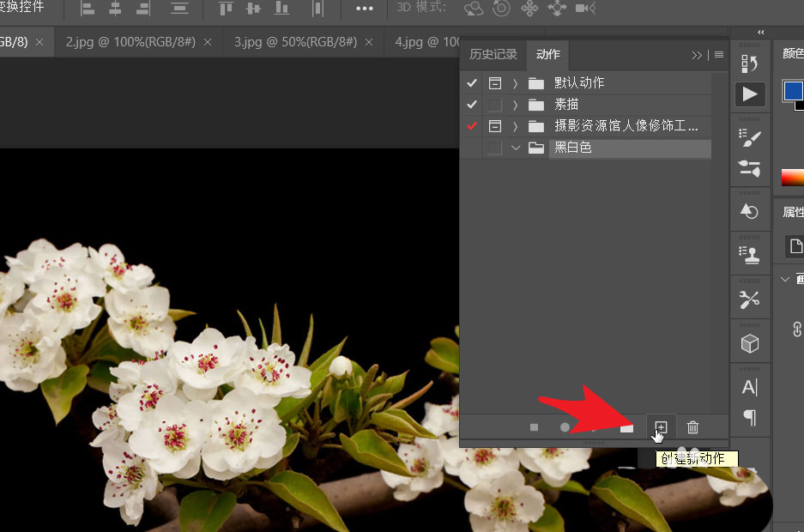Toggle the dialog box for 默认动作 set
The image size is (804, 532).
tap(494, 82)
